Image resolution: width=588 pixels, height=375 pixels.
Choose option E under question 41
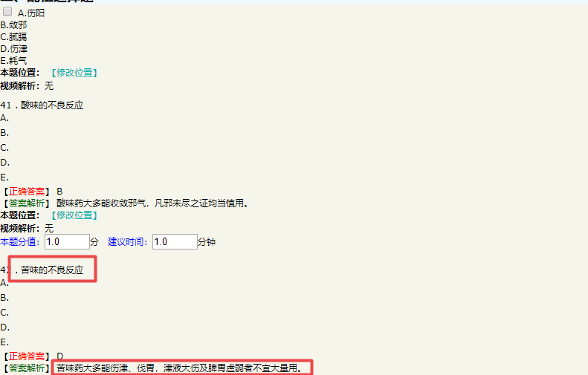point(4,177)
